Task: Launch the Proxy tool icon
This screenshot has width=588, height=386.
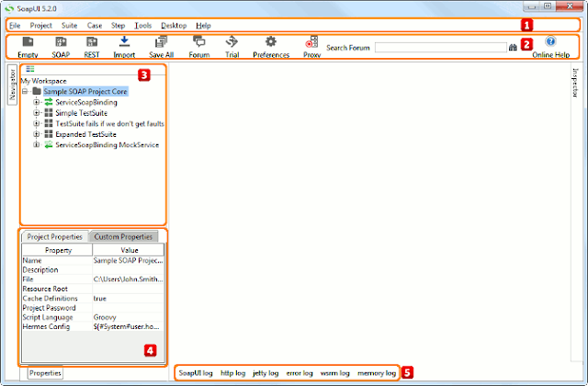Action: coord(311,41)
